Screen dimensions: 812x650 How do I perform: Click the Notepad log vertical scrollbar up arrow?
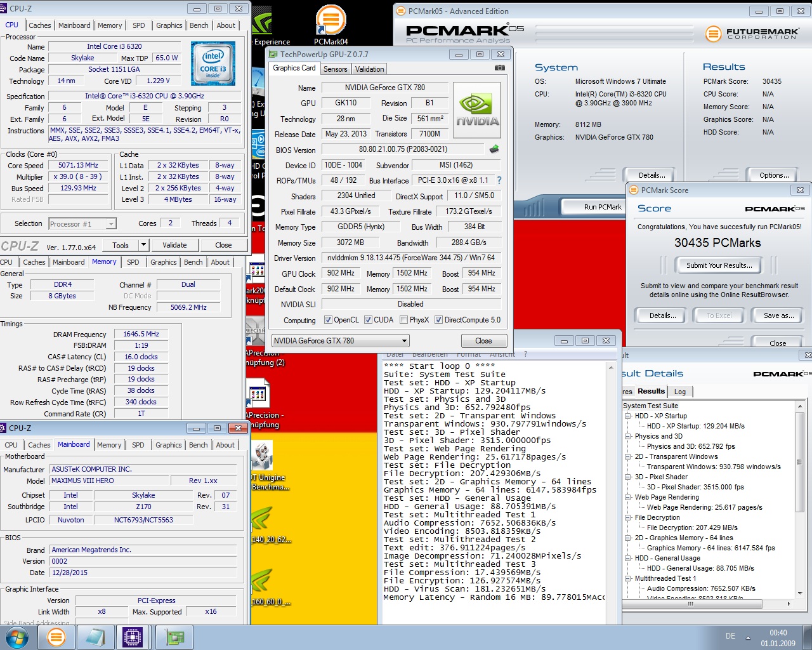tap(611, 368)
